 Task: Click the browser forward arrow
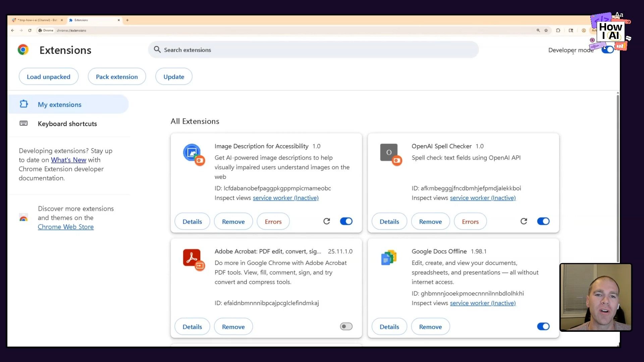[x=21, y=30]
